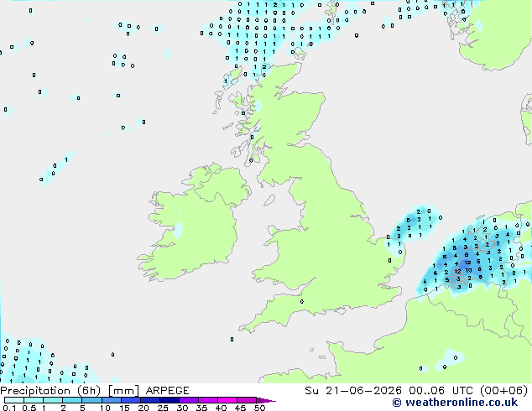Click the 'Precipitation (6h)' title text
Viewport: 532px width, 411px height.
pos(50,391)
